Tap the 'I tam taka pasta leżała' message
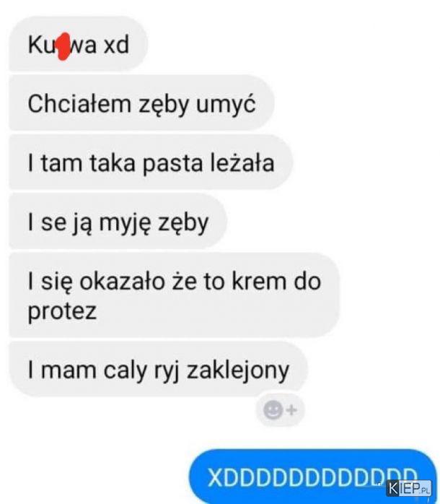Viewport: 440px width, 504px height. tap(151, 162)
